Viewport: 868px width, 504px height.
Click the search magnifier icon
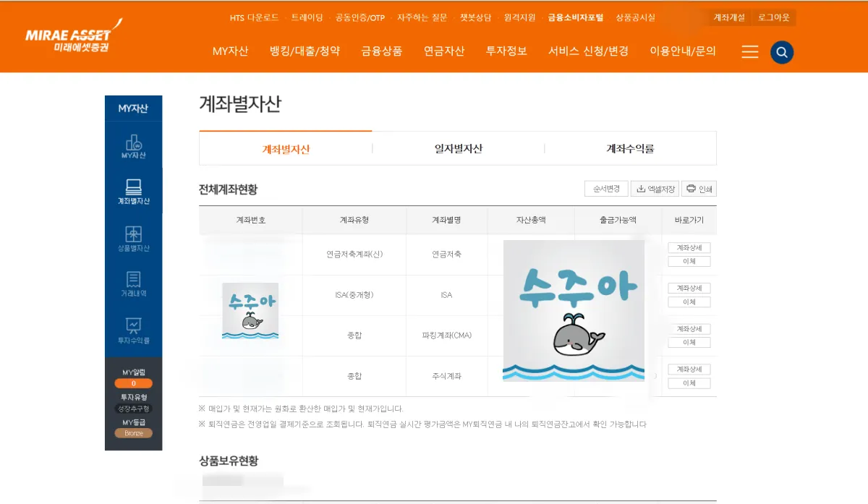(x=782, y=52)
